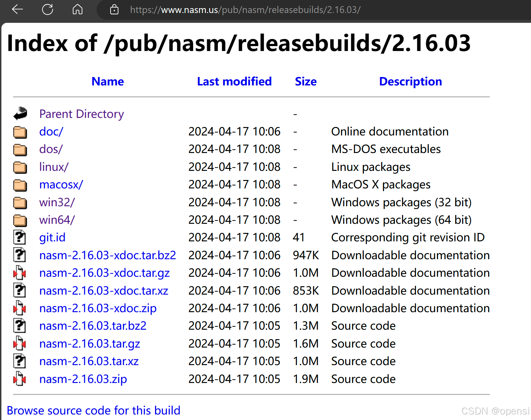Click the 1.6M size value
Viewport: 531px width, 420px height.
coord(306,344)
